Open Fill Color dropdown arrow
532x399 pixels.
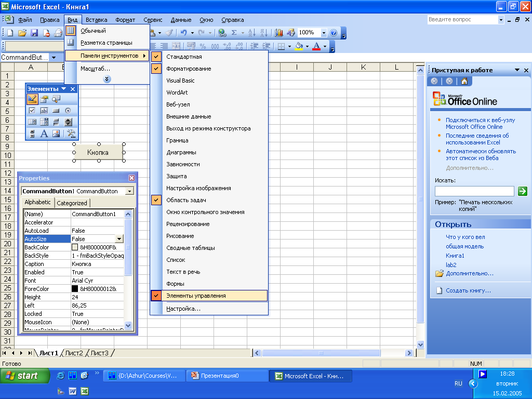307,46
